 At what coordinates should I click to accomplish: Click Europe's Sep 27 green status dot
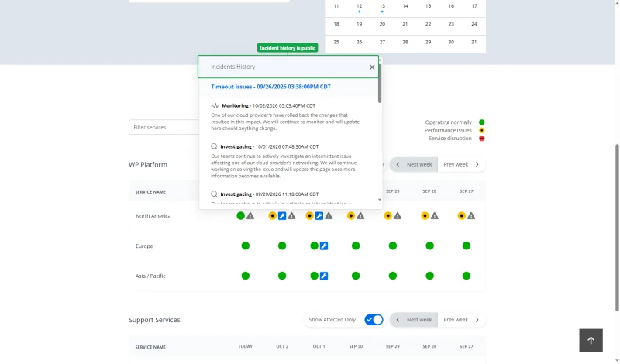click(x=467, y=246)
